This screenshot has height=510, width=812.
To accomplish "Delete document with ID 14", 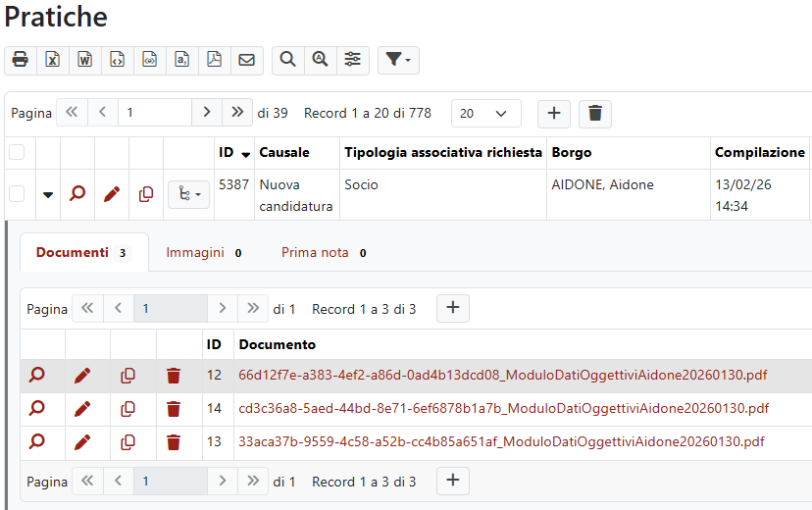I will pos(174,409).
